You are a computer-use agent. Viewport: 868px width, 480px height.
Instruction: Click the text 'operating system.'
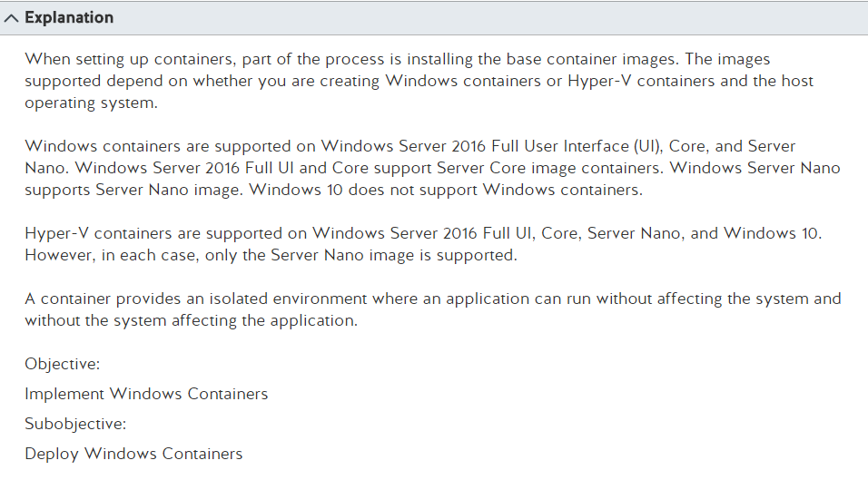point(92,103)
